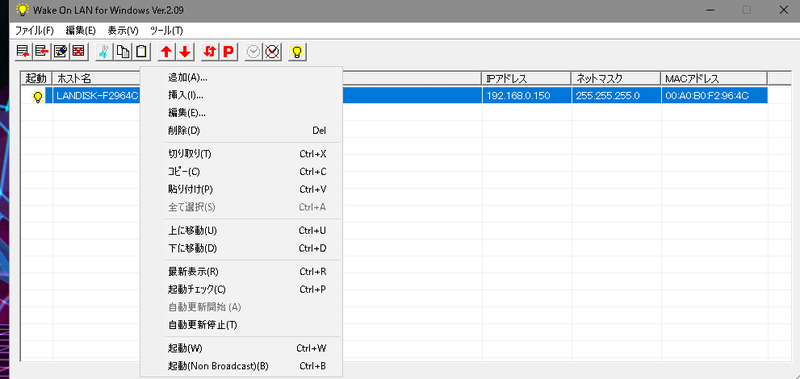
Task: Click the app light bulb icon in title bar
Action: tap(22, 9)
